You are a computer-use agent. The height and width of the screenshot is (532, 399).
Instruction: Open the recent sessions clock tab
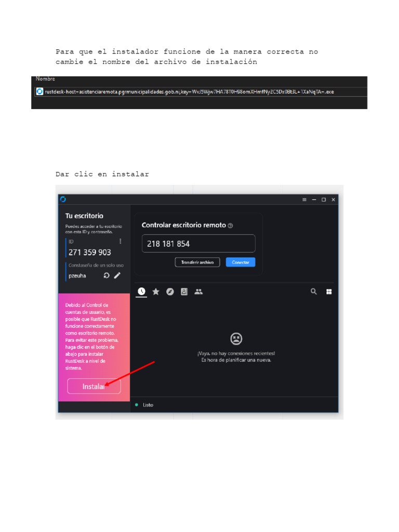pos(141,291)
